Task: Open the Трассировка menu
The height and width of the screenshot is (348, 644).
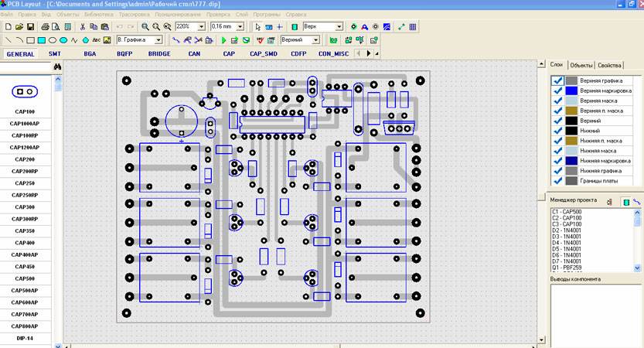Action: click(x=135, y=15)
